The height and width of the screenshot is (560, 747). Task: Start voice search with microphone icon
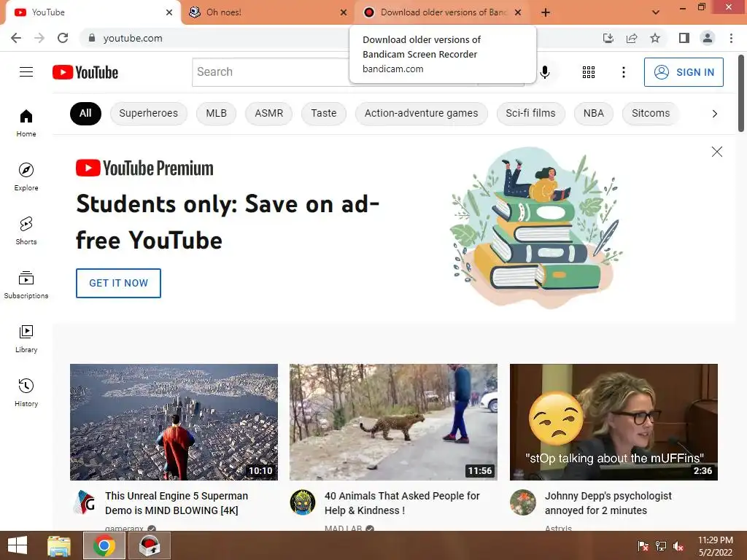(545, 72)
